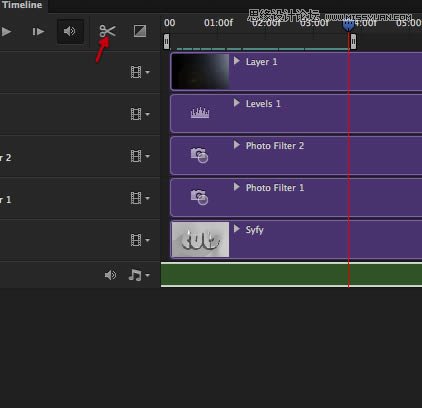Viewport: 422px width, 408px height.
Task: Expand the Layer 1 clip triangle
Action: (237, 61)
